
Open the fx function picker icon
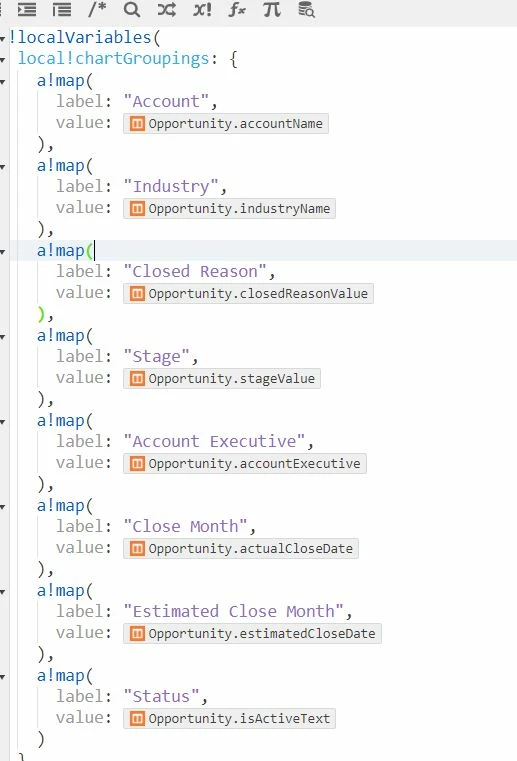click(x=237, y=10)
